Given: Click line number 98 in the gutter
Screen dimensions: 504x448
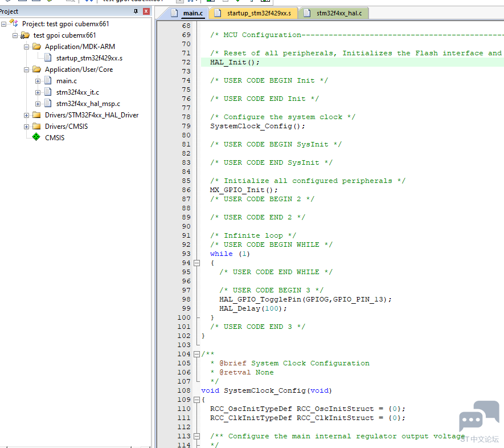Looking at the screenshot, I should (186, 299).
